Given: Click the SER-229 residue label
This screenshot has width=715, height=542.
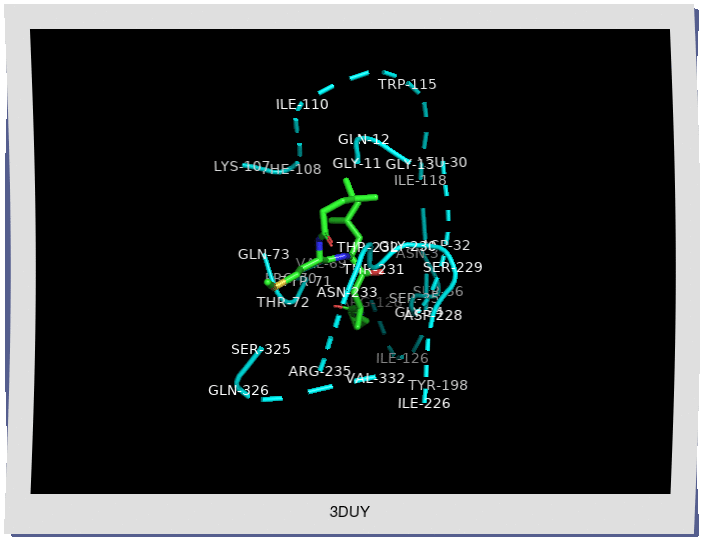Looking at the screenshot, I should (x=452, y=267).
